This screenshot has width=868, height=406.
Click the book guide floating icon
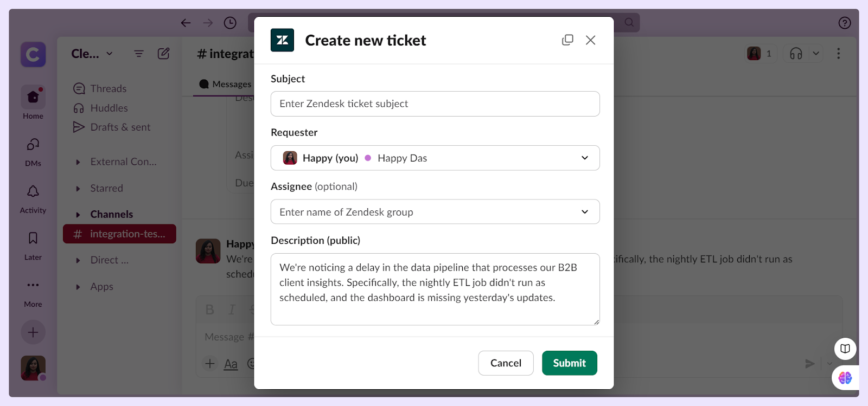pyautogui.click(x=845, y=349)
